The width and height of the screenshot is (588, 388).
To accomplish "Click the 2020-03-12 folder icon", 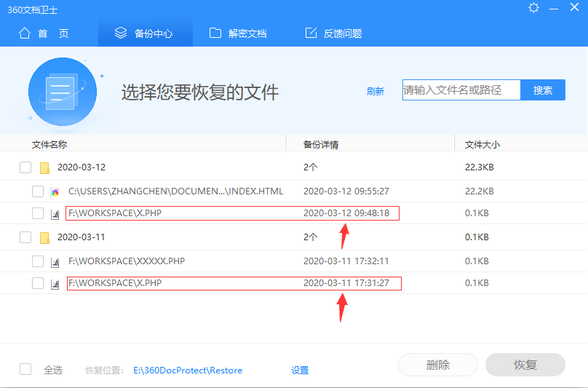I will tap(44, 167).
